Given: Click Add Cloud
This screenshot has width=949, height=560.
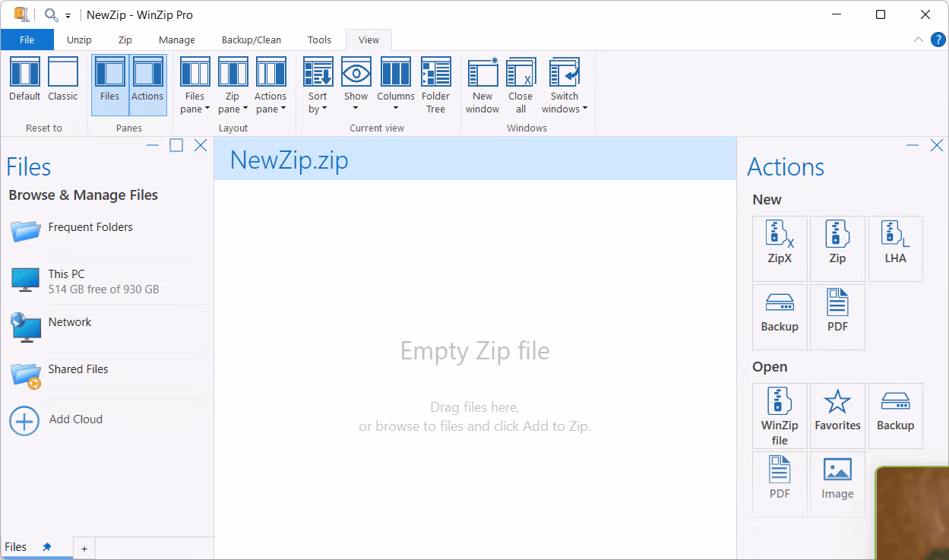Looking at the screenshot, I should point(107,419).
